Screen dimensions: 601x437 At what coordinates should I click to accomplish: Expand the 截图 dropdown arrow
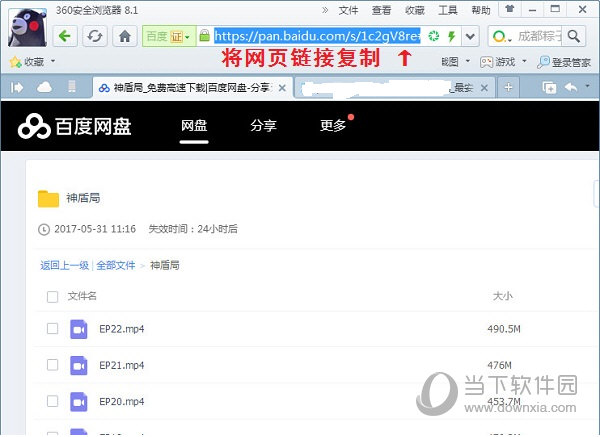coord(468,61)
